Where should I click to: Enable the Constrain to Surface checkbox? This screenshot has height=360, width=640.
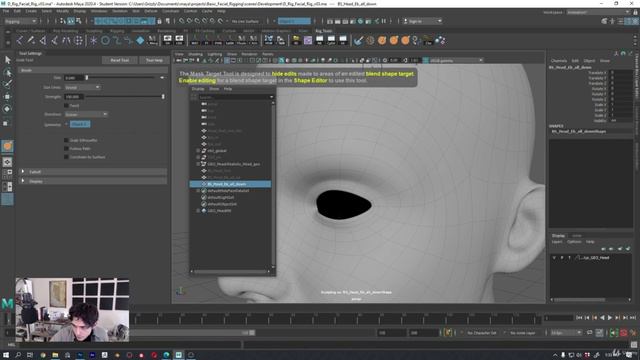[66, 157]
